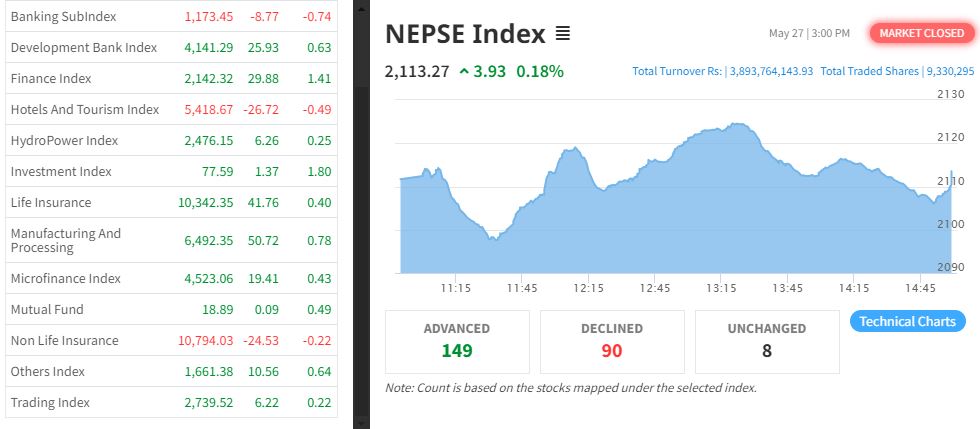The image size is (980, 429).
Task: Open the Trading Index row
Action: coord(50,402)
